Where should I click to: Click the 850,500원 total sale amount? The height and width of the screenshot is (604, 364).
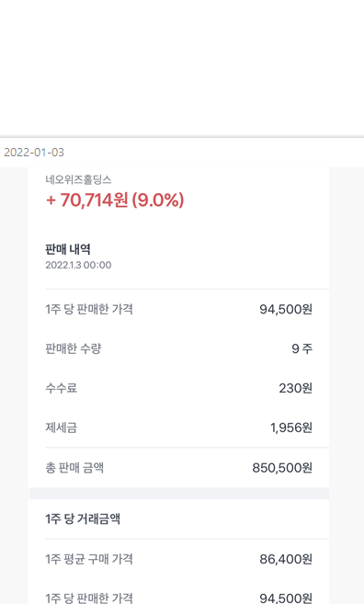282,468
